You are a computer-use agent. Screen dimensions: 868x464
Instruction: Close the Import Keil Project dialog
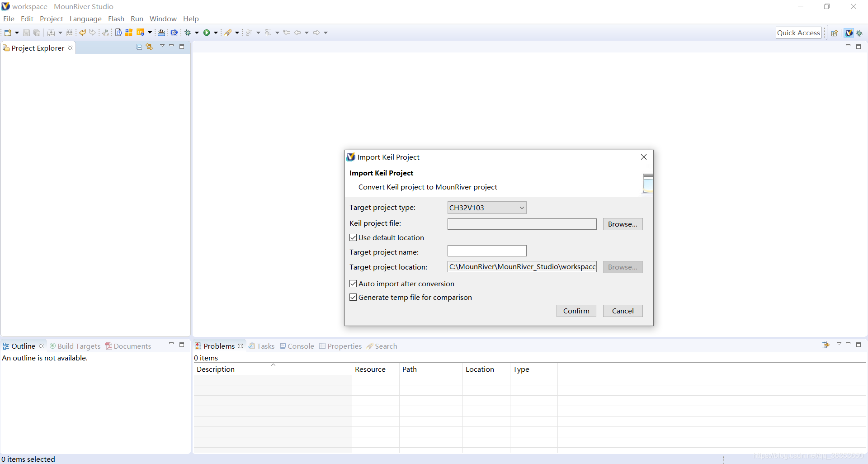click(644, 157)
